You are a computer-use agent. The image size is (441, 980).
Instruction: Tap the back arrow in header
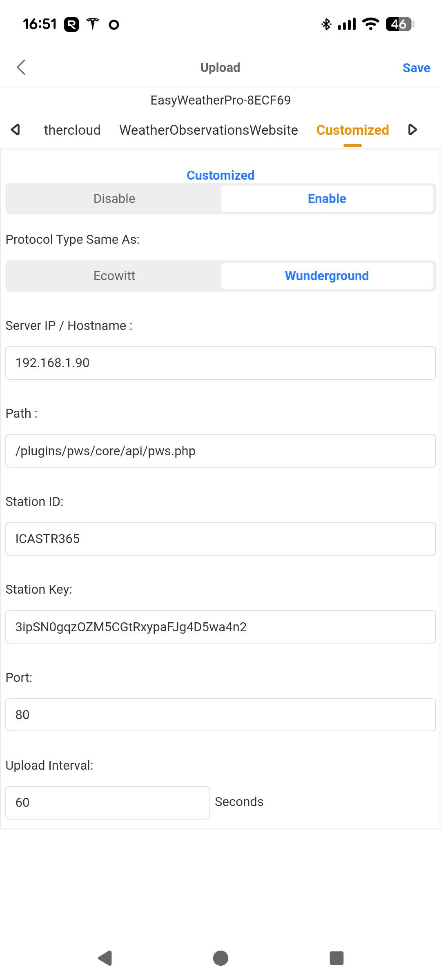click(x=21, y=67)
